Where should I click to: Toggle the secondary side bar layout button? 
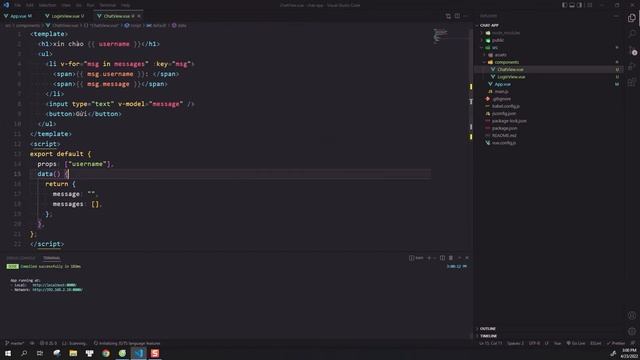click(580, 5)
